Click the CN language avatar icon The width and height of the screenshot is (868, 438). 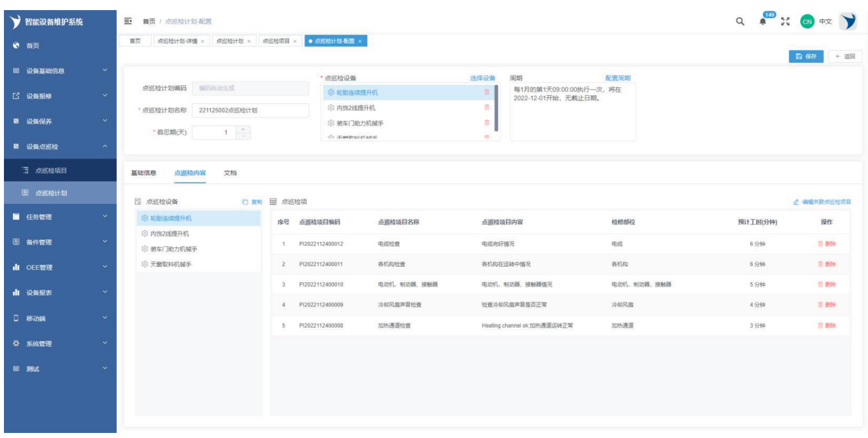(806, 22)
